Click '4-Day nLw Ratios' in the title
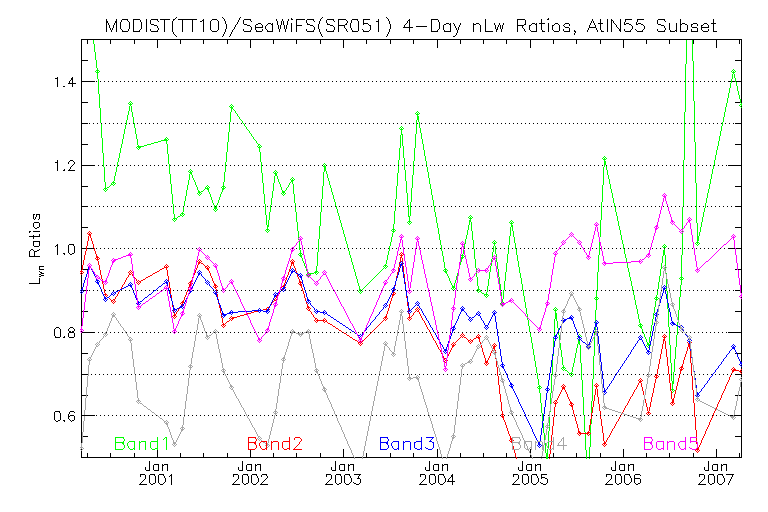This screenshot has height=512, width=768. [x=488, y=26]
